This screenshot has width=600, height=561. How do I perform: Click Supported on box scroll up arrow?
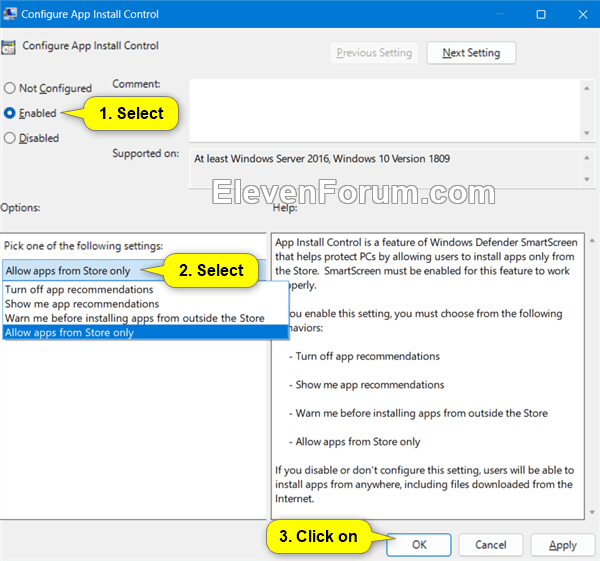tap(587, 158)
